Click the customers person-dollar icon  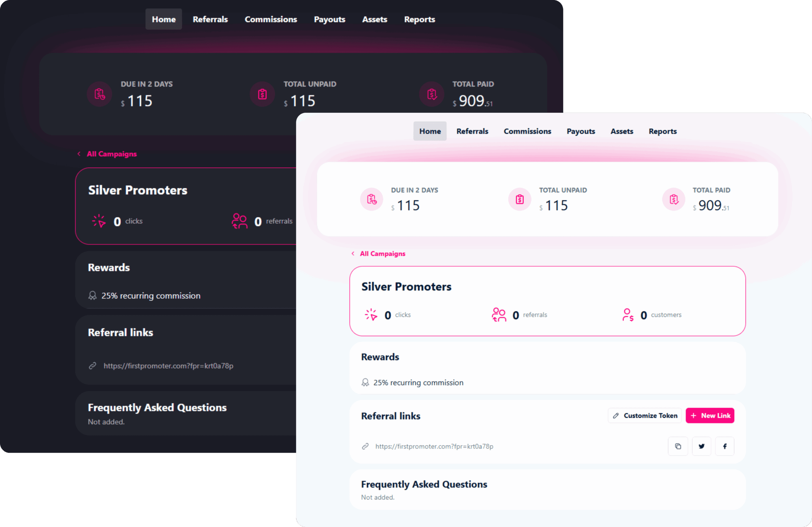[x=628, y=315]
